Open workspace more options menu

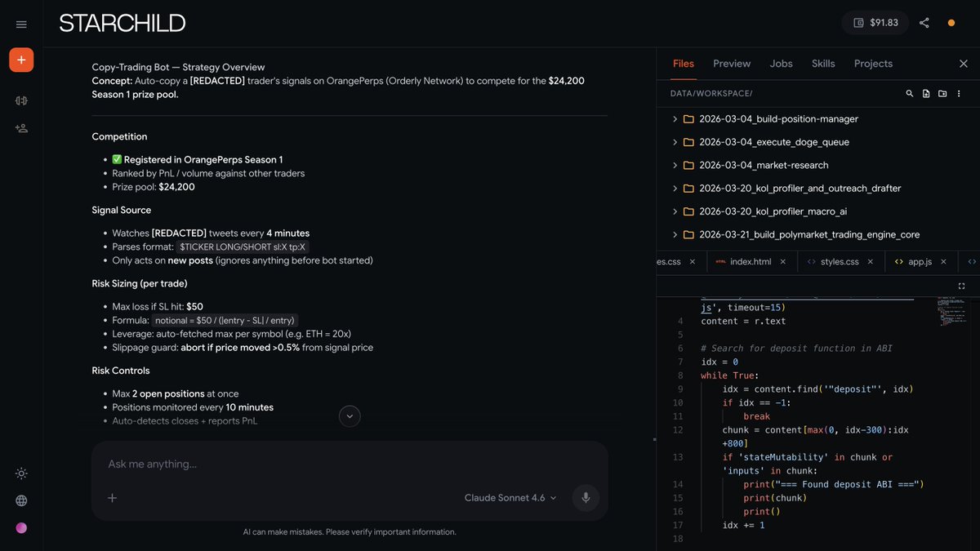pos(959,94)
